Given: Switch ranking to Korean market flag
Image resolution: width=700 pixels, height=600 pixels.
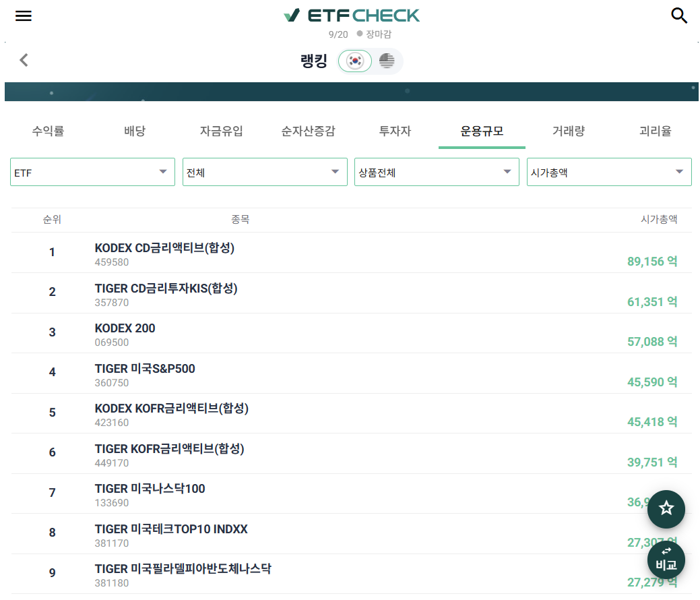Looking at the screenshot, I should tap(355, 61).
